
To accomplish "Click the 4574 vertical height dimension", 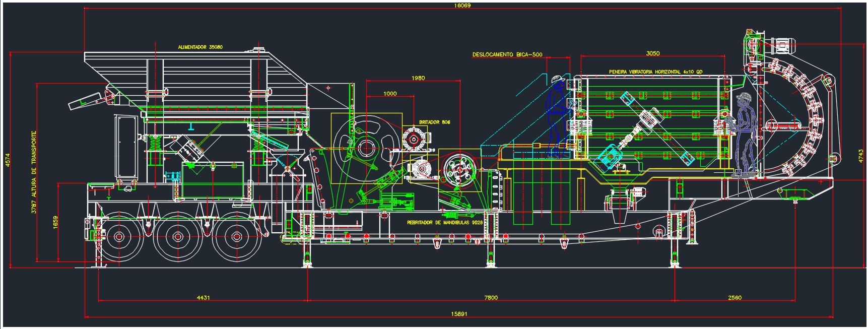I will [7, 160].
